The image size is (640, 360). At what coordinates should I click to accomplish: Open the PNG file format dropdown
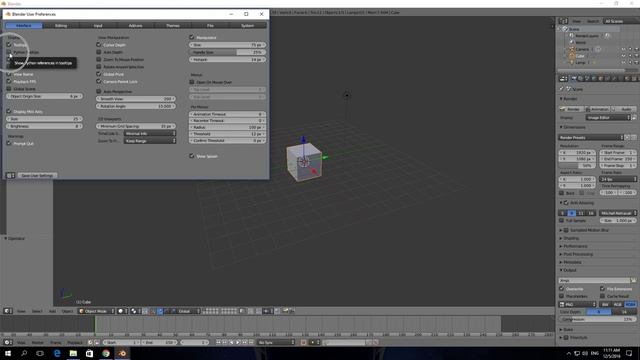578,304
